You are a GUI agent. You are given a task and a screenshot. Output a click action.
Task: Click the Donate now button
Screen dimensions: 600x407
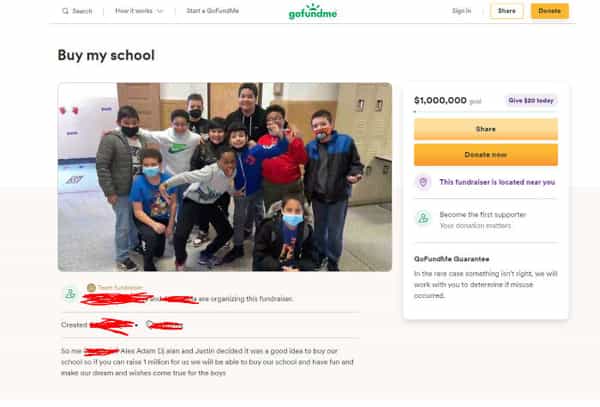486,155
